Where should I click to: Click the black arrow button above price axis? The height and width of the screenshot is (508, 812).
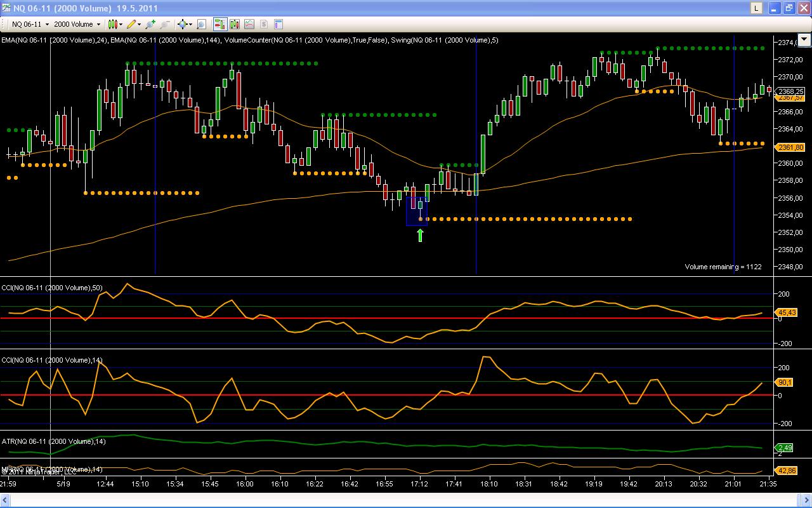[804, 39]
